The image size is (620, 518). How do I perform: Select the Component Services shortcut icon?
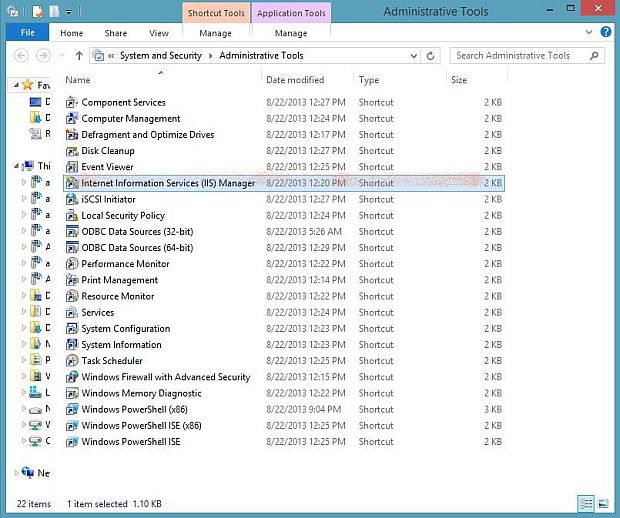tap(72, 102)
